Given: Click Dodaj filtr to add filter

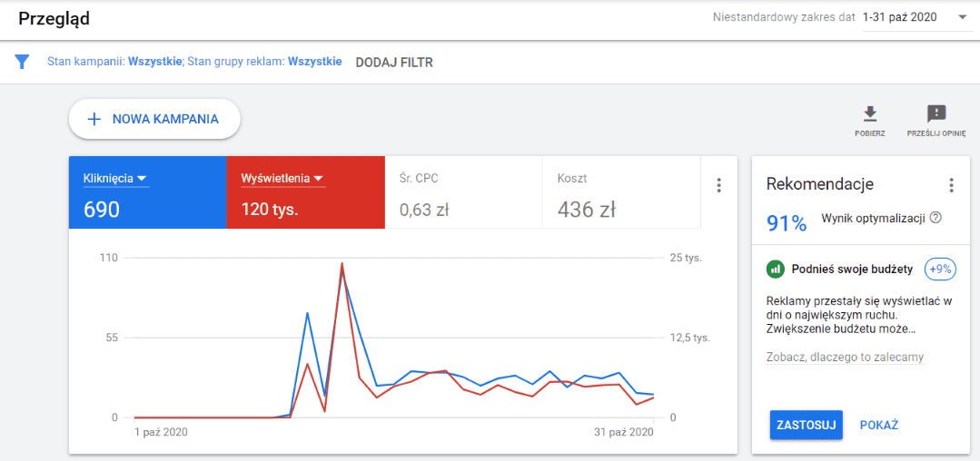Looking at the screenshot, I should (x=394, y=62).
